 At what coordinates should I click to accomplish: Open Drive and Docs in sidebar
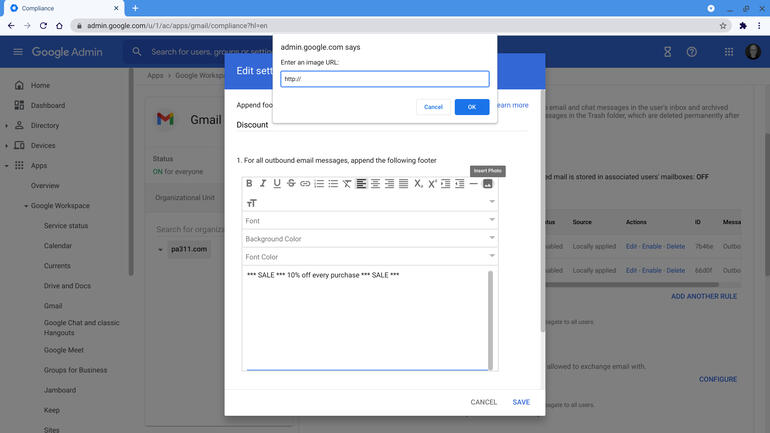pyautogui.click(x=67, y=286)
